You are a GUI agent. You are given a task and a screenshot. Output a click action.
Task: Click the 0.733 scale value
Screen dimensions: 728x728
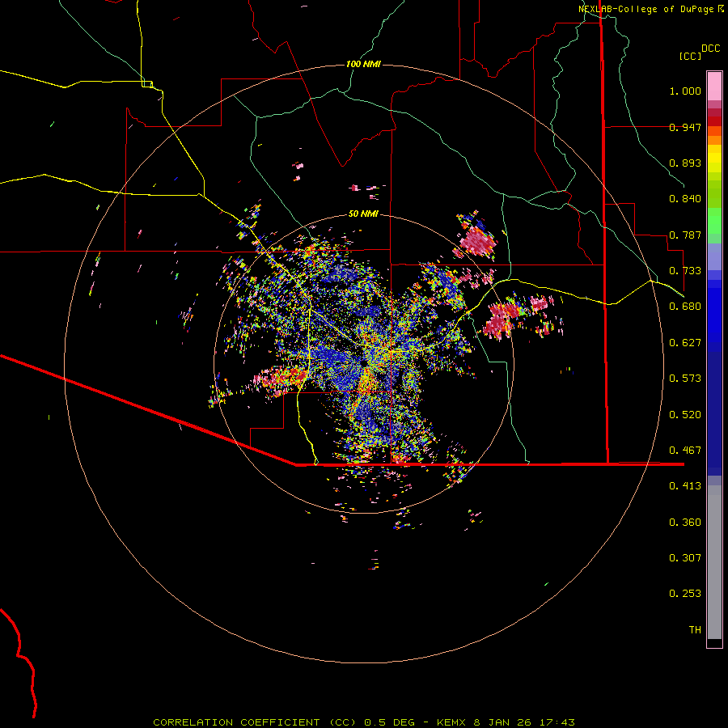pos(685,271)
